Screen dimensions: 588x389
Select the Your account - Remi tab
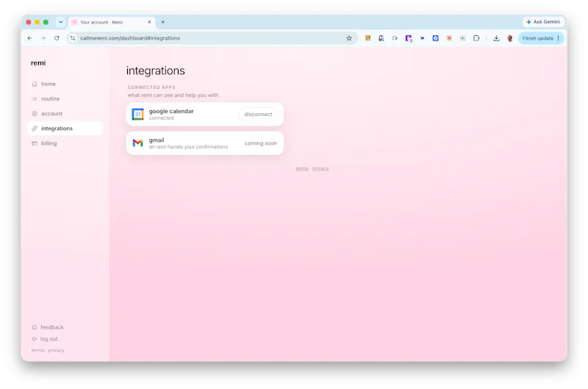[112, 22]
